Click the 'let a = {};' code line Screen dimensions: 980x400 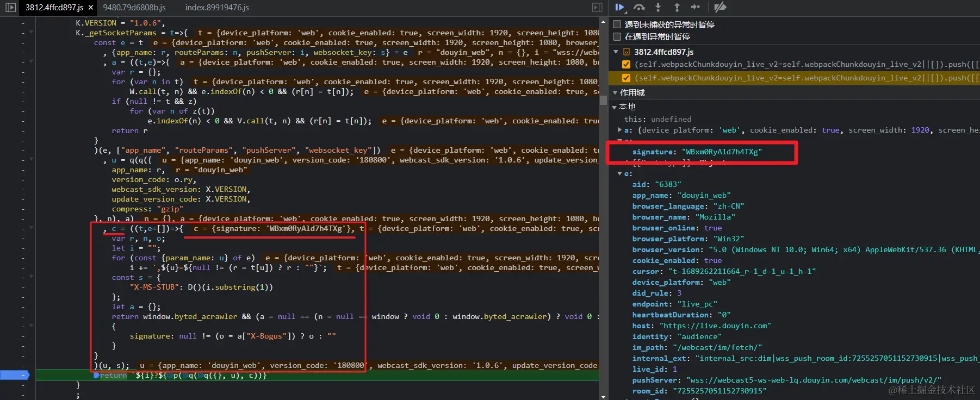click(136, 307)
